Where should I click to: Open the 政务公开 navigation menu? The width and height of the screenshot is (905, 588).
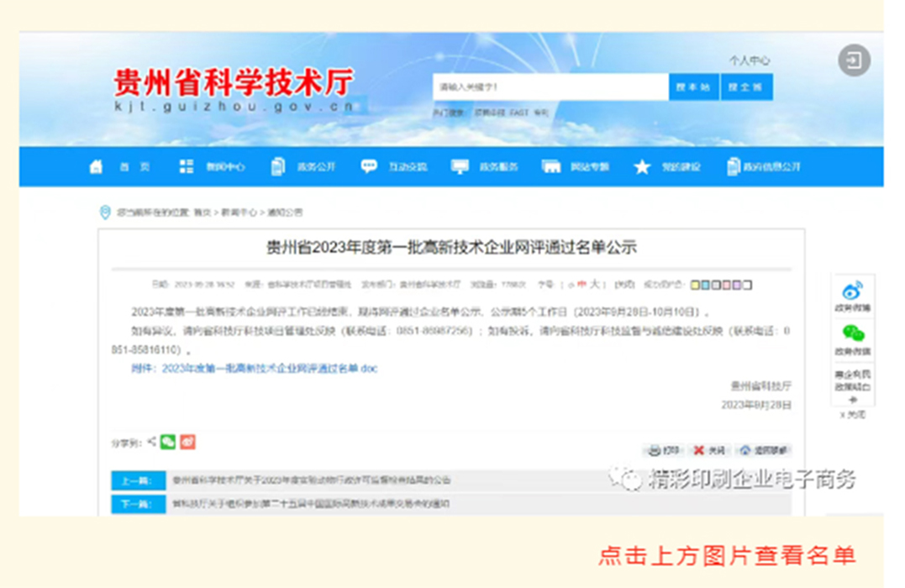point(315,167)
